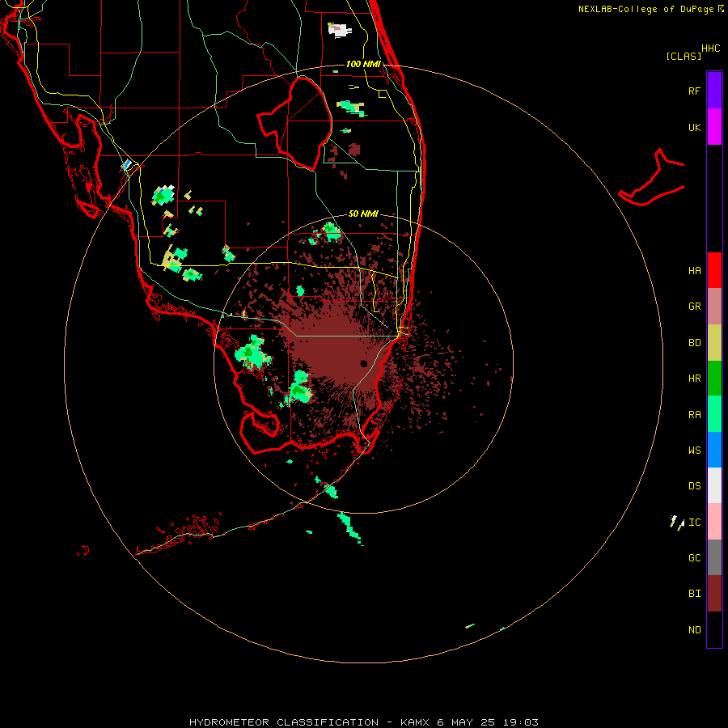This screenshot has width=728, height=728.
Task: Click the purple RF color swatch
Action: click(714, 91)
